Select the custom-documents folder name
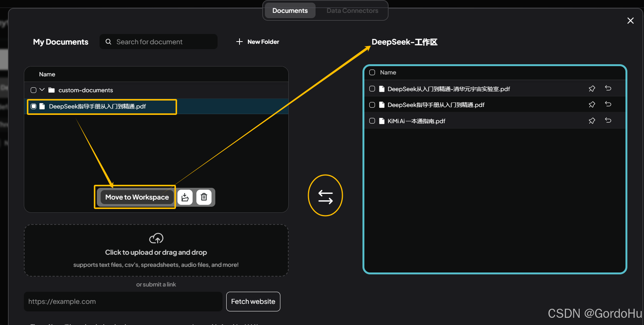The image size is (644, 325). [86, 90]
